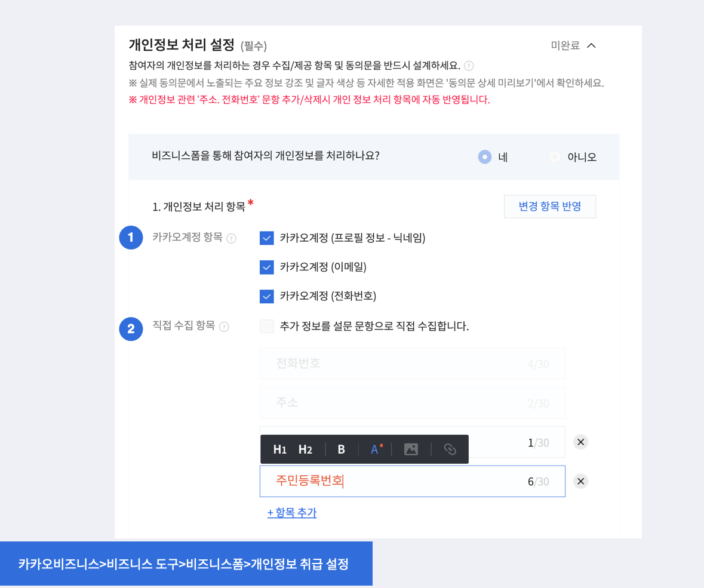The height and width of the screenshot is (588, 704).
Task: Click the 4/30 character counter
Action: (x=539, y=364)
